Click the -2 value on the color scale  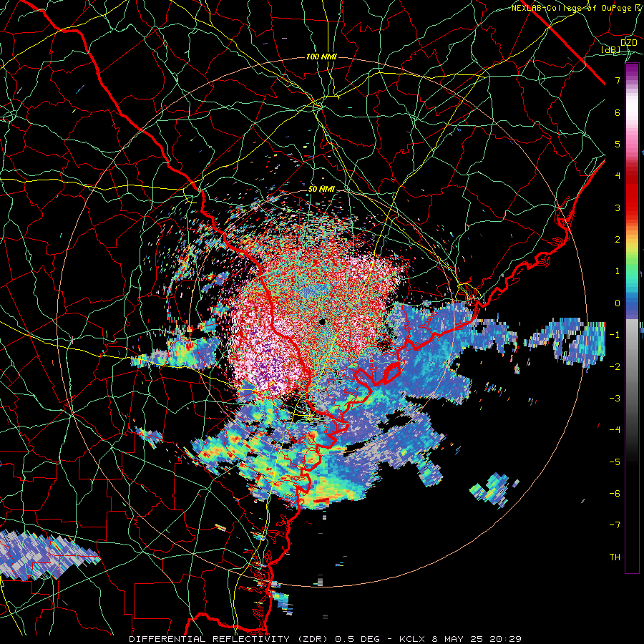point(615,366)
